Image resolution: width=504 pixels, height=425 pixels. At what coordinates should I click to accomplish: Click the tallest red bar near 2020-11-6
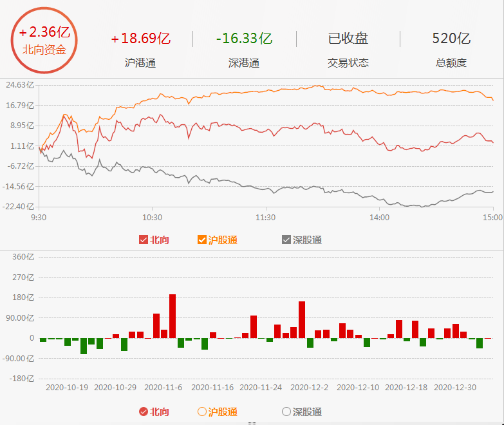(x=173, y=316)
